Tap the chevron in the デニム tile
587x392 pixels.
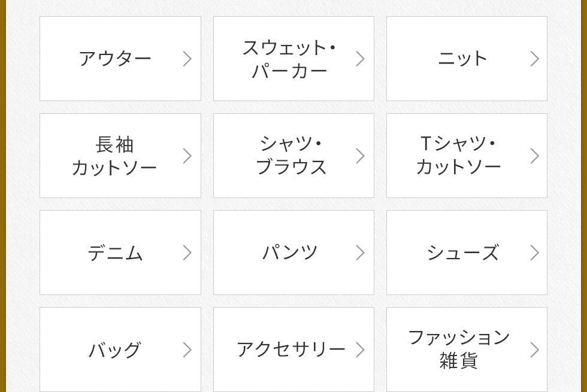pyautogui.click(x=187, y=253)
